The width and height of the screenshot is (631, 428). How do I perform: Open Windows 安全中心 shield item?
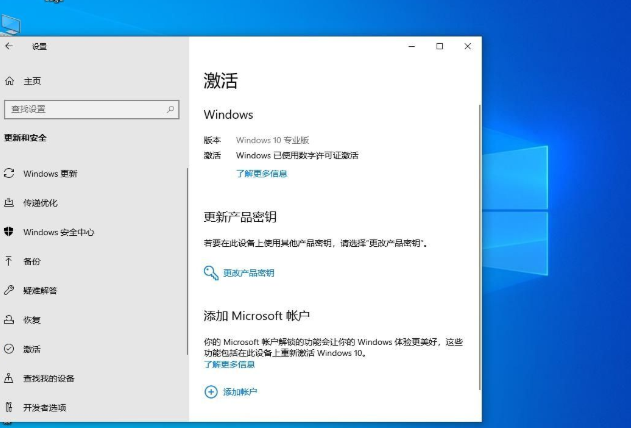coord(58,232)
